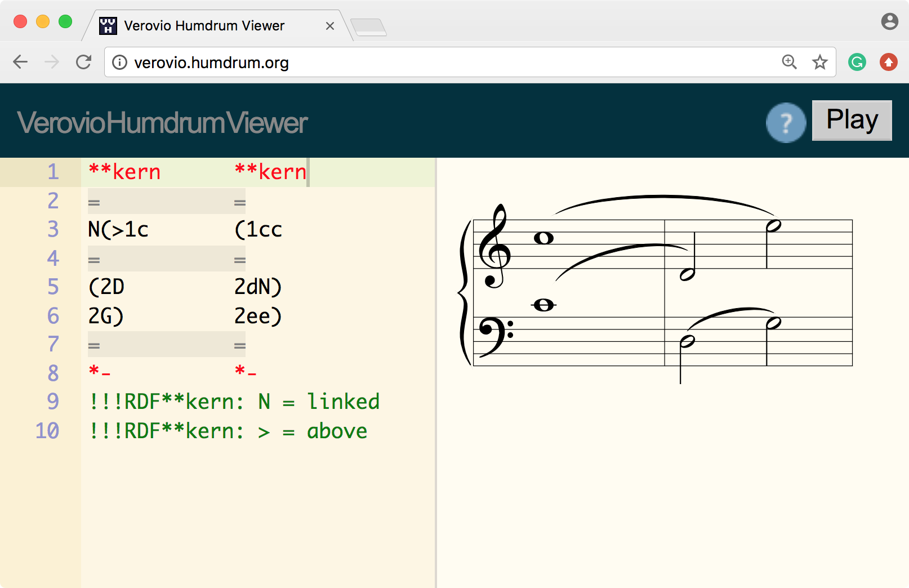
Task: Click the page zoom magnifier in the address bar
Action: coord(789,62)
